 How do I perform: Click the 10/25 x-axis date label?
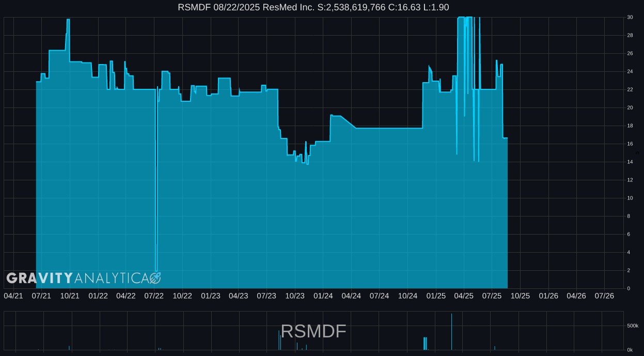[520, 296]
